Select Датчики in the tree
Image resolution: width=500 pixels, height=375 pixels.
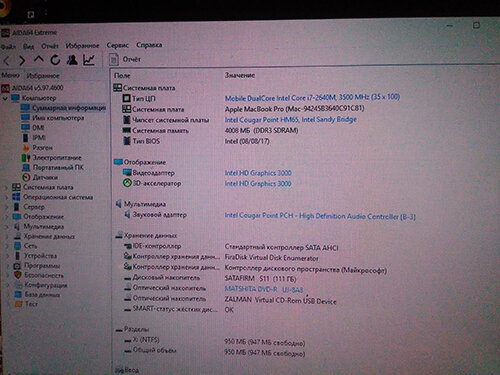pyautogui.click(x=40, y=177)
